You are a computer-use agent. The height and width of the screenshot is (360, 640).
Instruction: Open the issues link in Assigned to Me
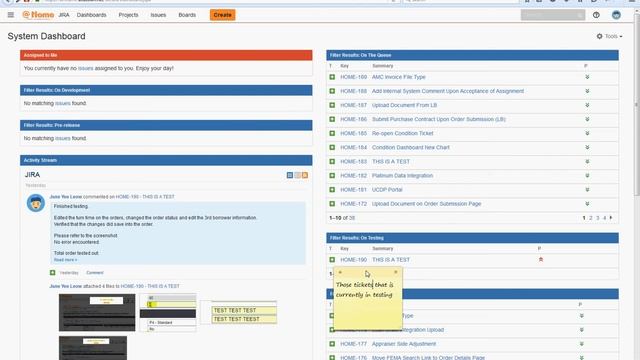[x=85, y=68]
